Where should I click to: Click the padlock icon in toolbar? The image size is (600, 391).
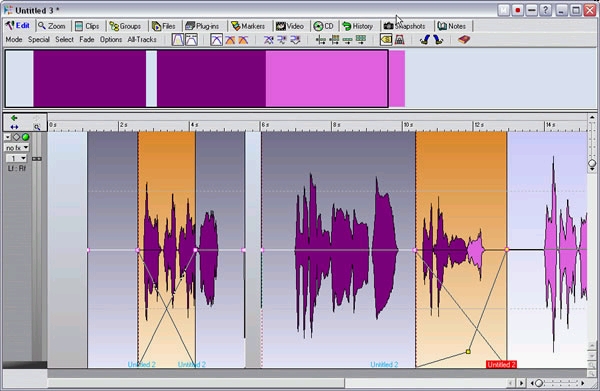point(399,39)
